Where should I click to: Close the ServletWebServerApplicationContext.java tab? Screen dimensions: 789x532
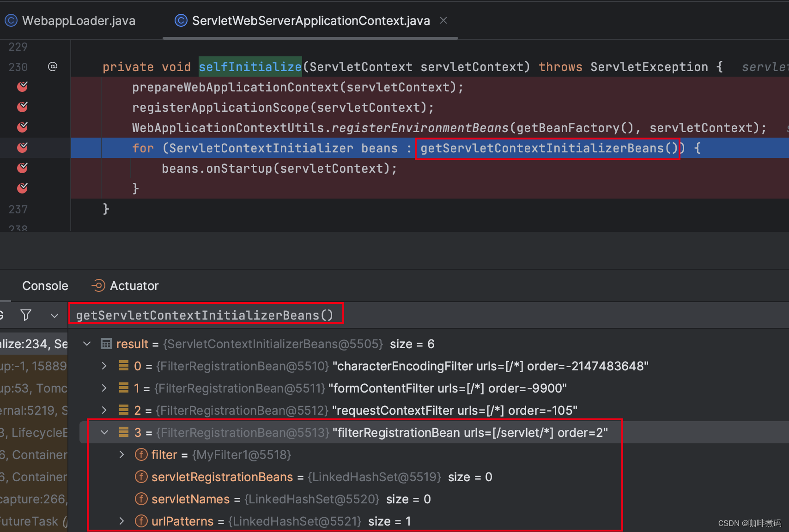coord(443,20)
